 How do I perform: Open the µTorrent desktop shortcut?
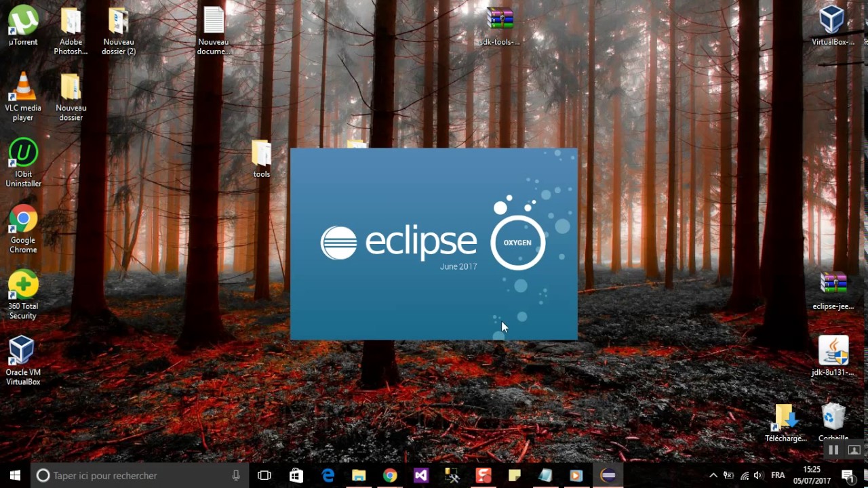23,26
